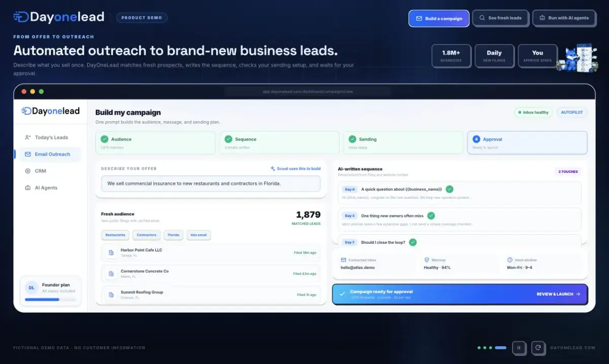The width and height of the screenshot is (609, 364).
Task: Pause the demo with the pause button
Action: [x=519, y=348]
